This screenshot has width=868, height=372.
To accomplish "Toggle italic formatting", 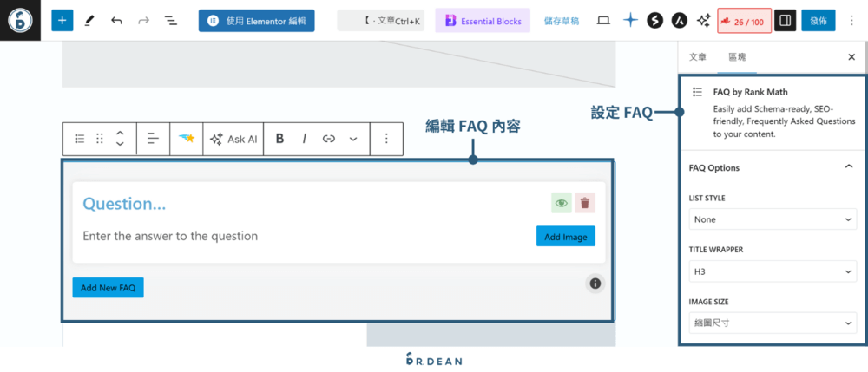I will pyautogui.click(x=304, y=139).
